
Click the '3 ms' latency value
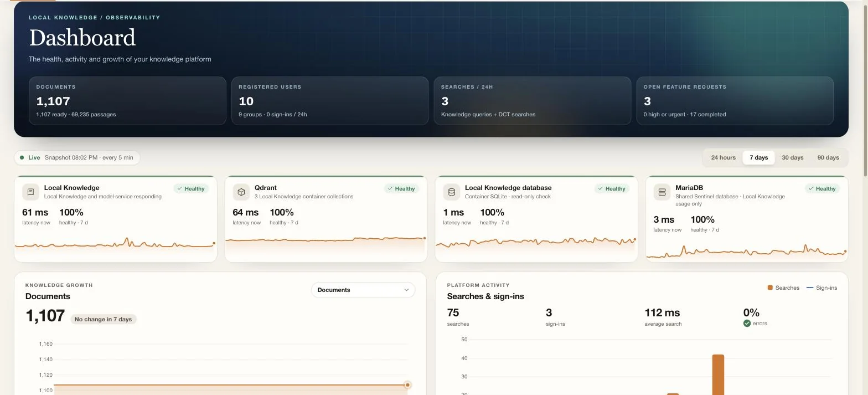pos(664,219)
